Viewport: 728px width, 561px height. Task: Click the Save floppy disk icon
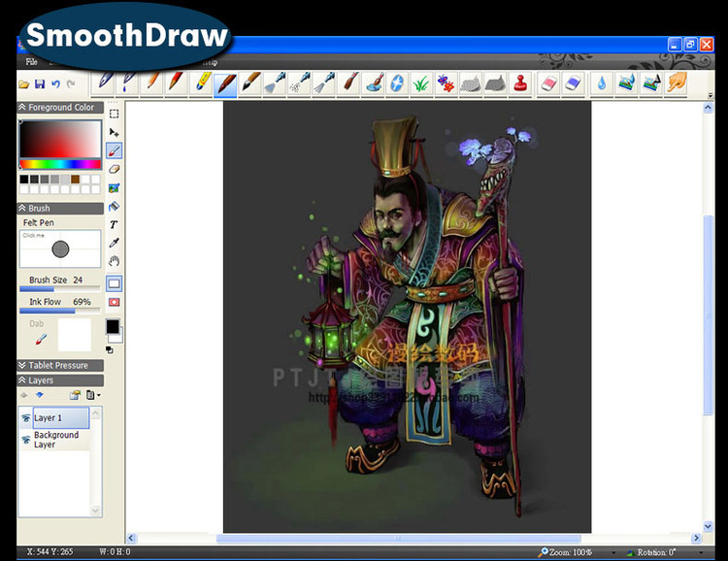40,84
